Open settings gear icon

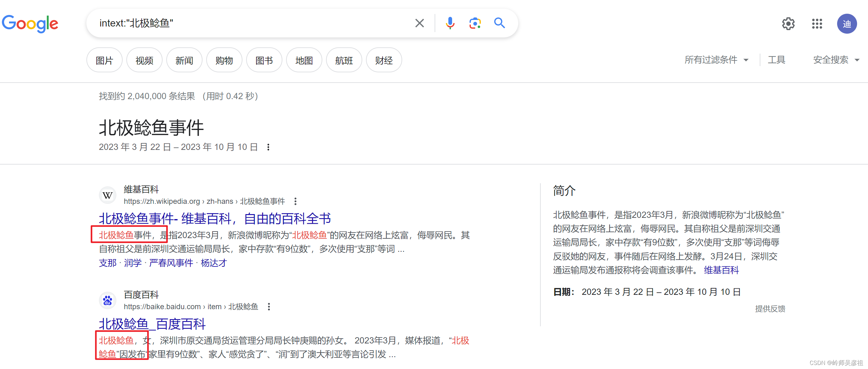[788, 24]
